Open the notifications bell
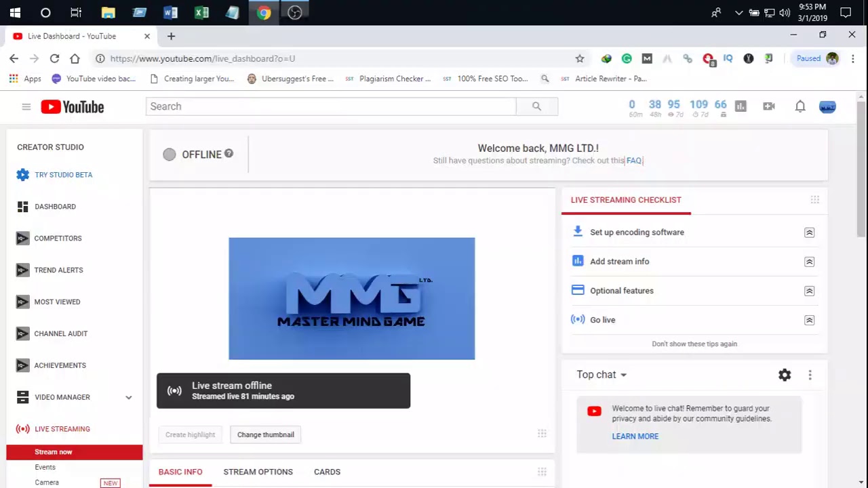This screenshot has height=488, width=868. (x=800, y=106)
